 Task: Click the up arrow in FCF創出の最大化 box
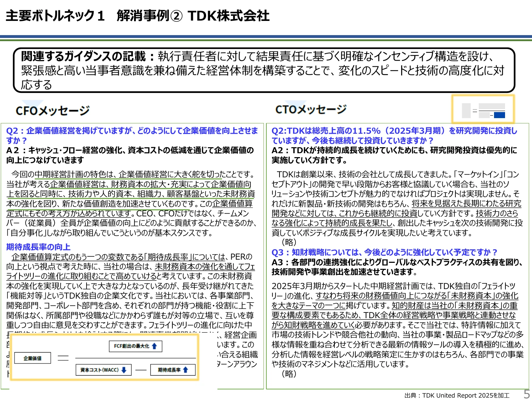tap(154, 346)
